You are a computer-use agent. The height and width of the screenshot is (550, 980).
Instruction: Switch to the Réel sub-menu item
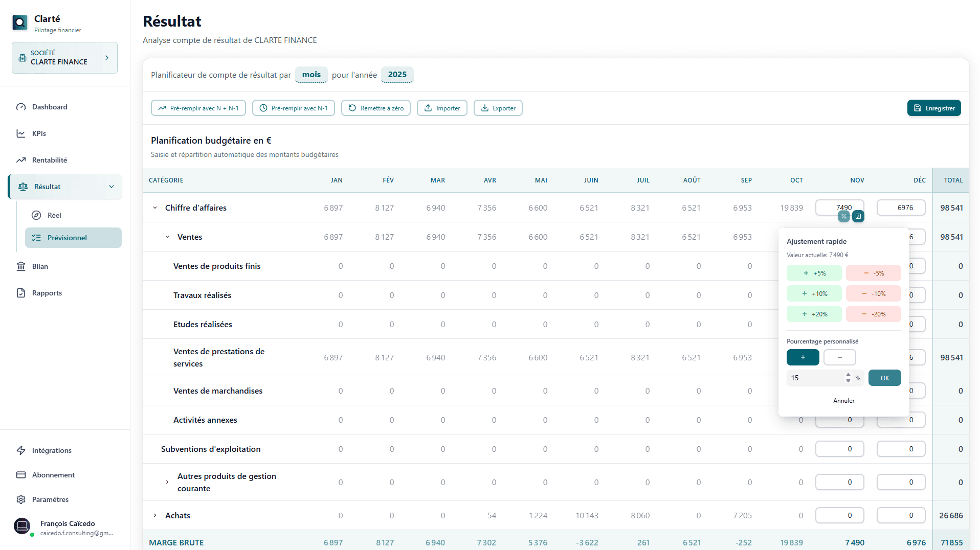point(54,215)
